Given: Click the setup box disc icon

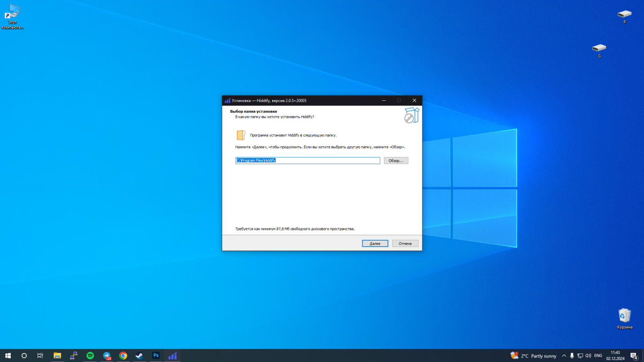Looking at the screenshot, I should tap(412, 115).
